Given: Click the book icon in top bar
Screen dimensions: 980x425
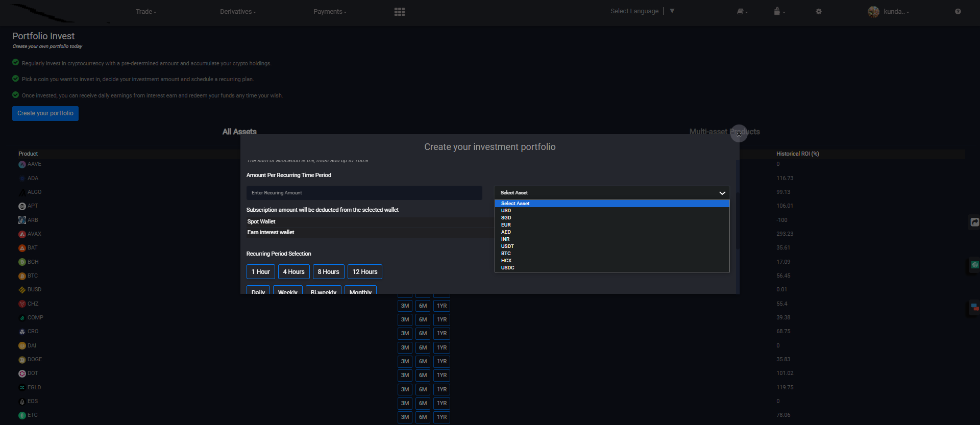Looking at the screenshot, I should tap(741, 12).
